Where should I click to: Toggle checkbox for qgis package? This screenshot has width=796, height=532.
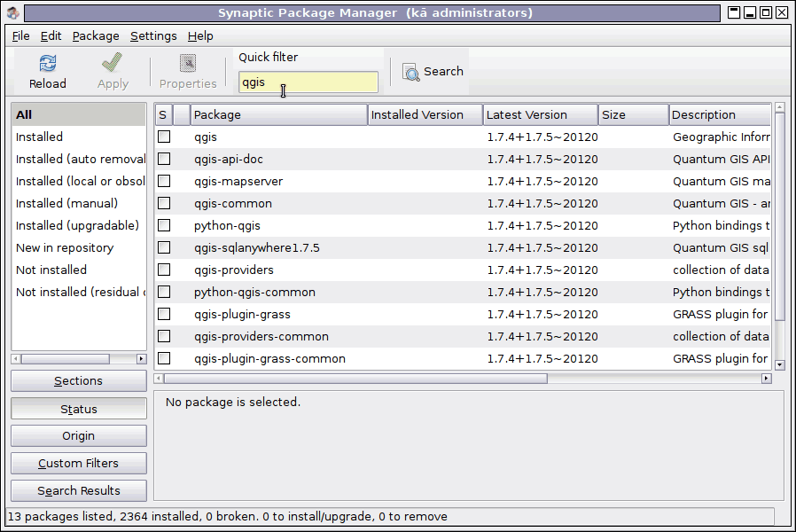[x=164, y=137]
